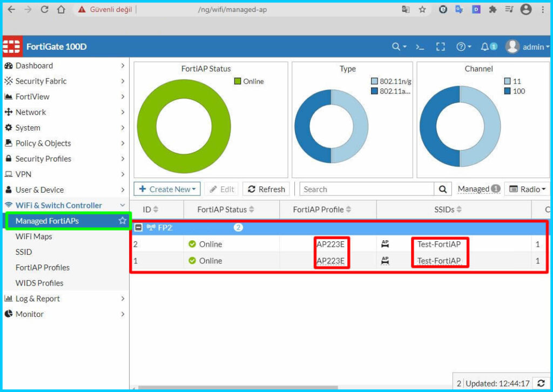Screen dimensions: 553x392
Task: Click the channel 100 legend swatch
Action: (508, 91)
